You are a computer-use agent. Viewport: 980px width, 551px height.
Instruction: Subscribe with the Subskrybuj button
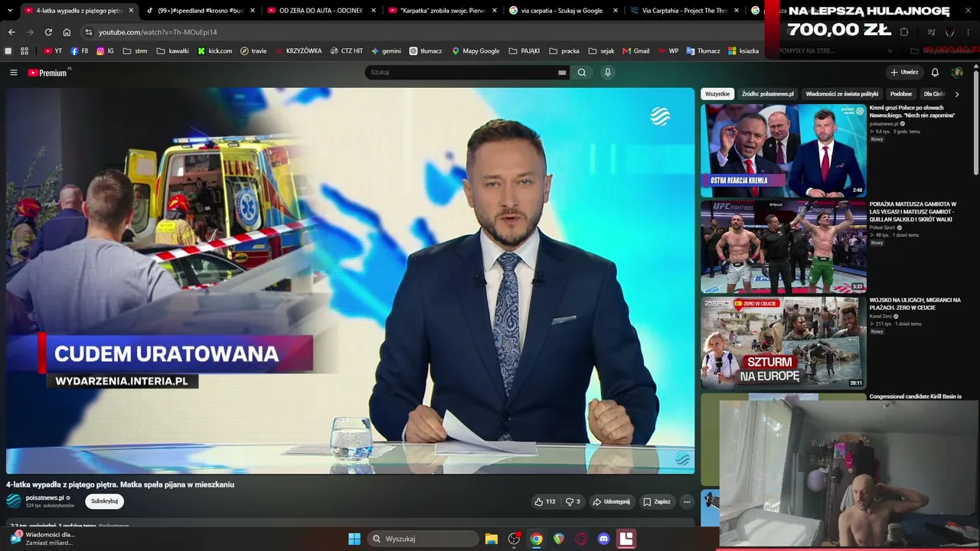pos(104,501)
